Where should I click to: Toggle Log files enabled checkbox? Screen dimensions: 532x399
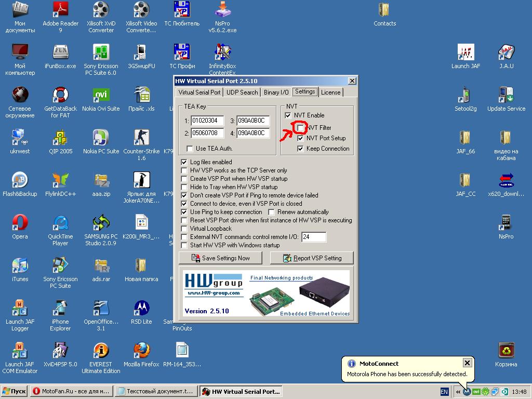tap(184, 162)
